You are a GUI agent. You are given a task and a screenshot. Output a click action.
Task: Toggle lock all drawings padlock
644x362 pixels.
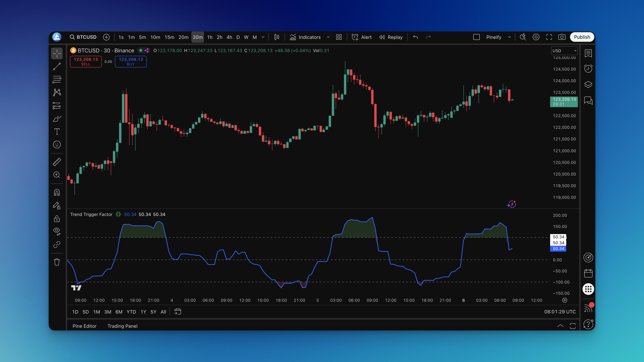[x=57, y=219]
